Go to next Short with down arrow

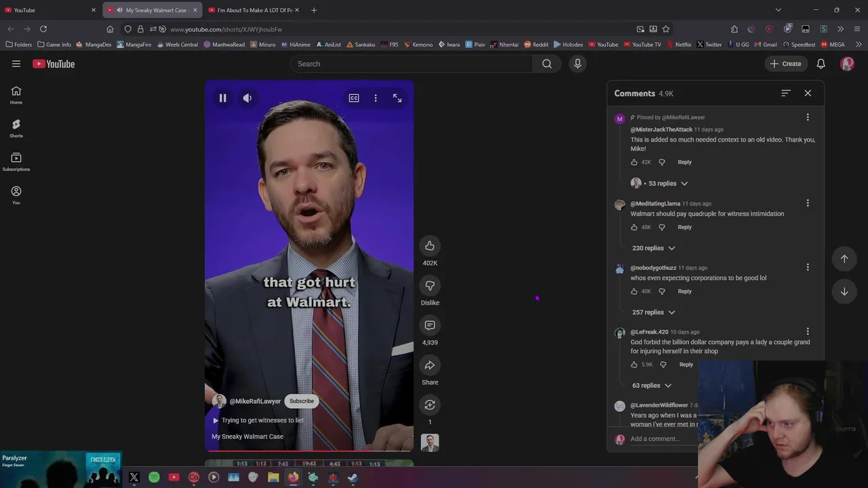pos(844,292)
